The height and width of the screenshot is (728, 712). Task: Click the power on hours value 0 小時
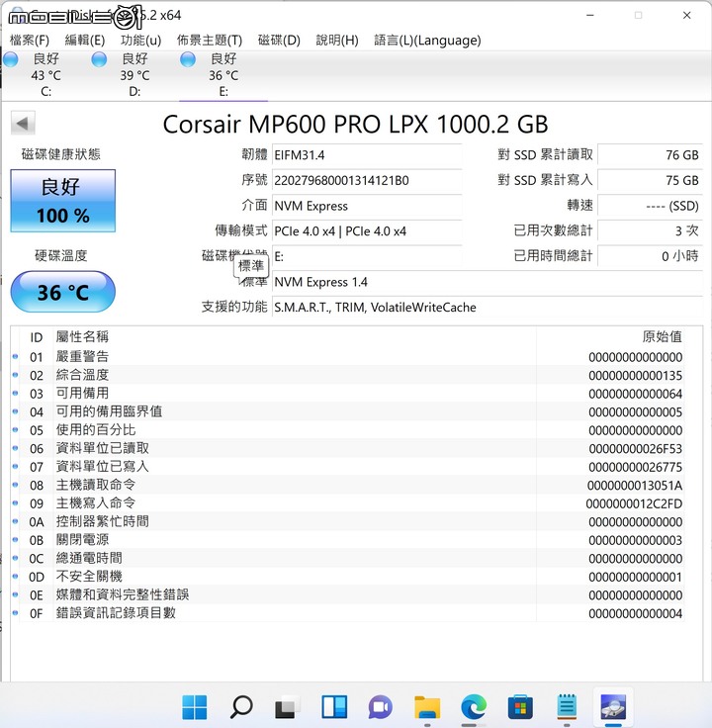650,256
